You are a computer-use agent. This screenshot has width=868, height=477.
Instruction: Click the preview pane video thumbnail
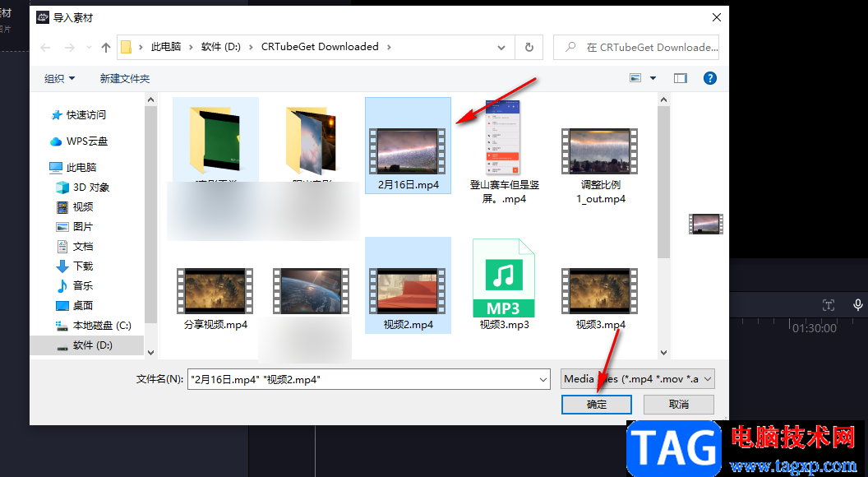coord(706,225)
